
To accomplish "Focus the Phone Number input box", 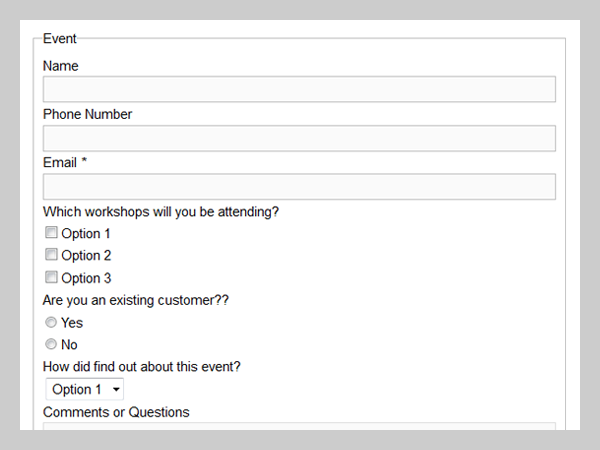I will coord(299,138).
